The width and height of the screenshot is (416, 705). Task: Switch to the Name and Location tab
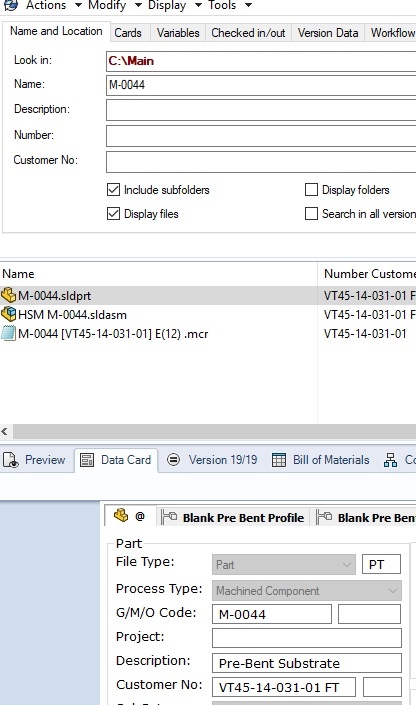[x=56, y=31]
